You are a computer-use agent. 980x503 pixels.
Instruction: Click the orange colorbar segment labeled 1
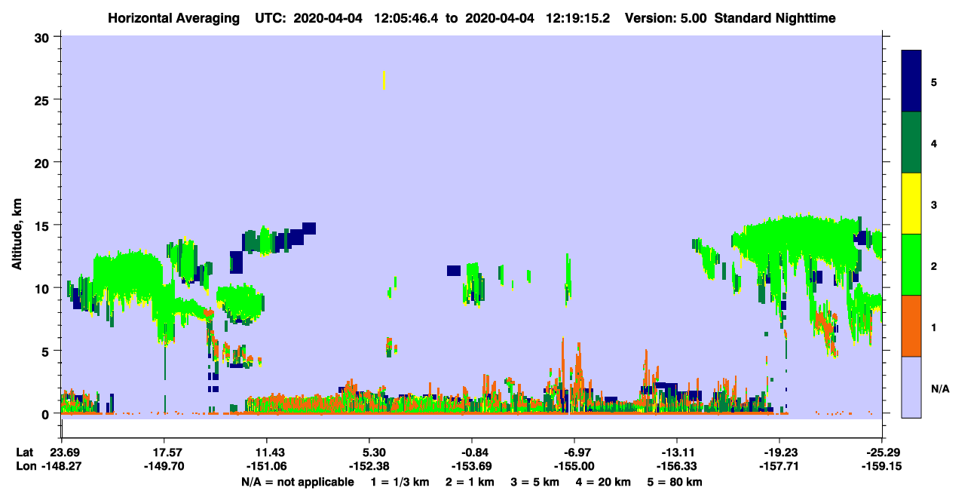tap(911, 326)
